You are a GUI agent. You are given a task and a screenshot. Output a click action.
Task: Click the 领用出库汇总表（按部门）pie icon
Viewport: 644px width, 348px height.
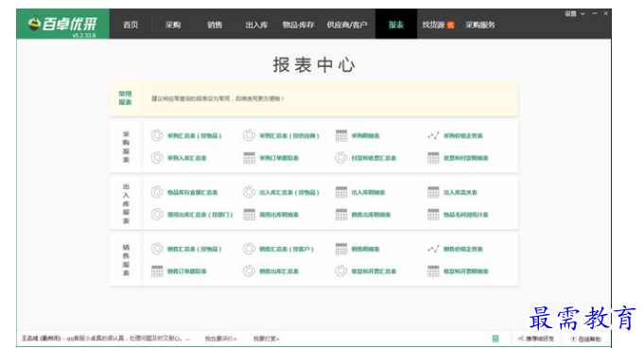pos(157,215)
